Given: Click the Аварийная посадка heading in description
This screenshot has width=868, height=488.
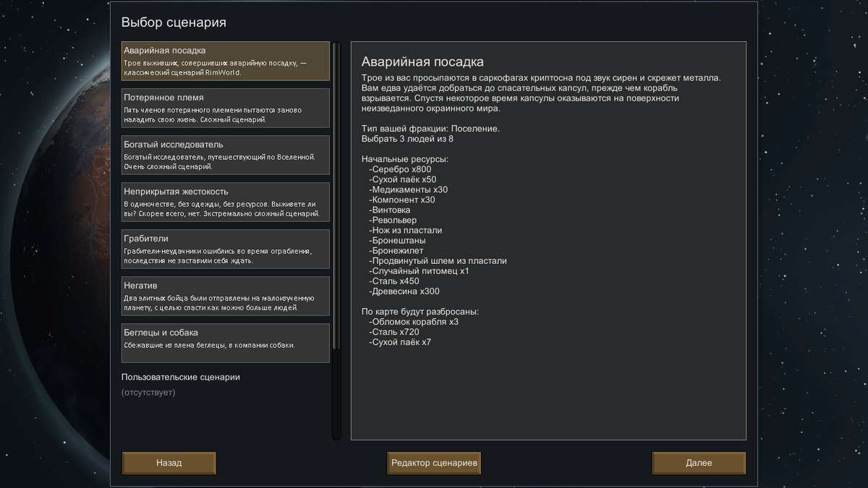Looking at the screenshot, I should 422,62.
